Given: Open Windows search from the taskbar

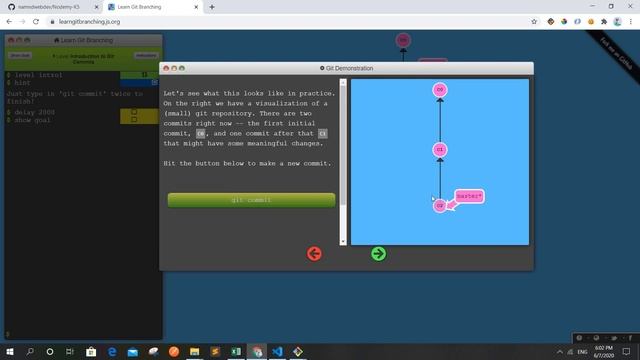Looking at the screenshot, I should (x=30, y=351).
